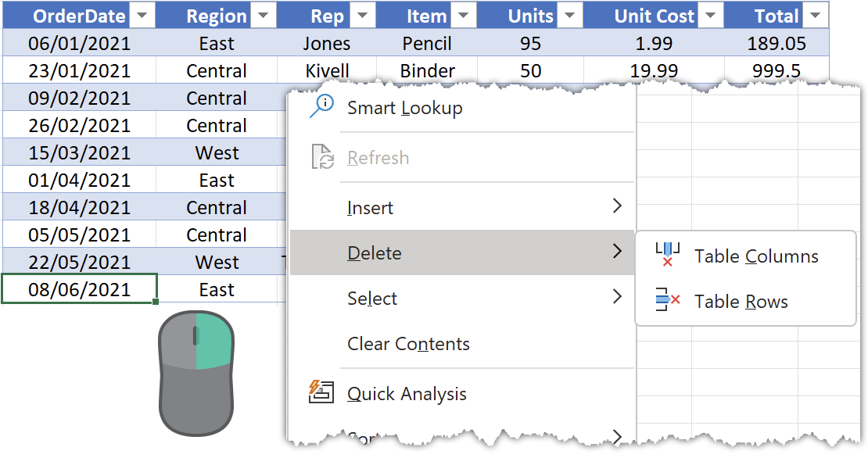
Task: Open the Rep column filter arrow
Action: click(x=361, y=16)
